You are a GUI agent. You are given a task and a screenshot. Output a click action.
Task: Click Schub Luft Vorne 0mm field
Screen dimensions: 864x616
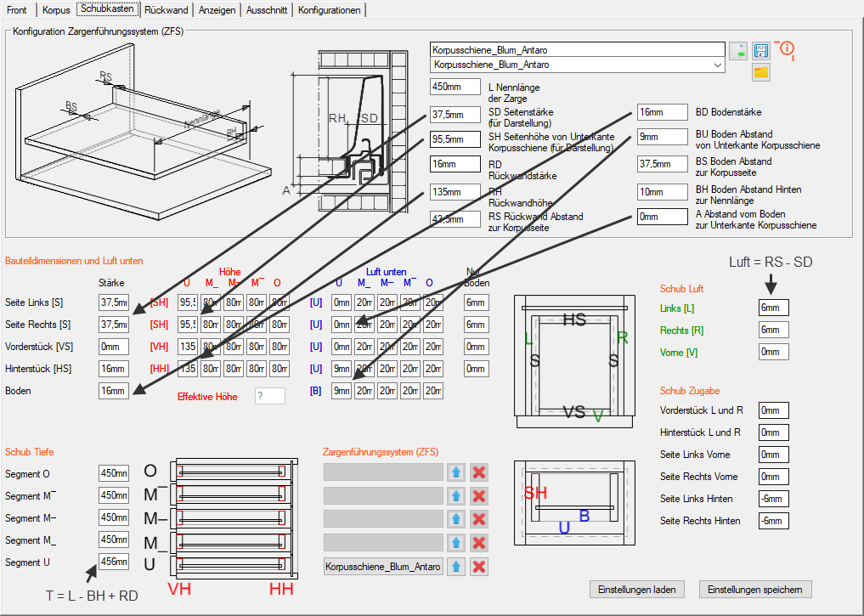pyautogui.click(x=774, y=352)
